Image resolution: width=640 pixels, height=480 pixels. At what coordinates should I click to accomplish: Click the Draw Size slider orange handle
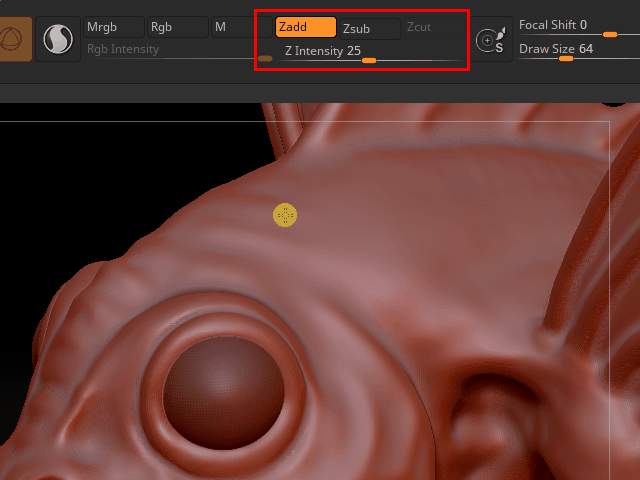pos(566,59)
